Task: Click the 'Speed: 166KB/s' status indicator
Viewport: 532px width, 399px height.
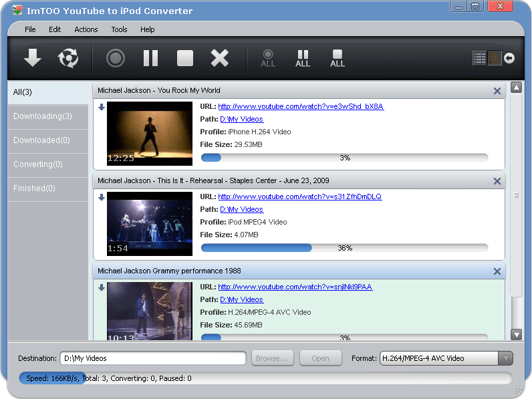Action: (52, 378)
